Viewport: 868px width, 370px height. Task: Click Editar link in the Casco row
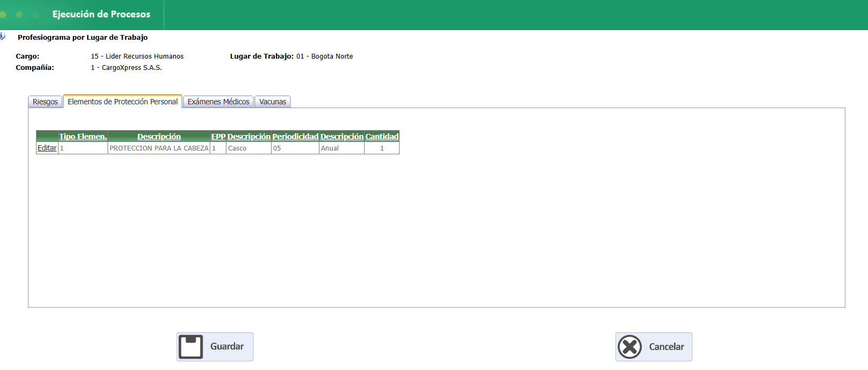tap(47, 148)
